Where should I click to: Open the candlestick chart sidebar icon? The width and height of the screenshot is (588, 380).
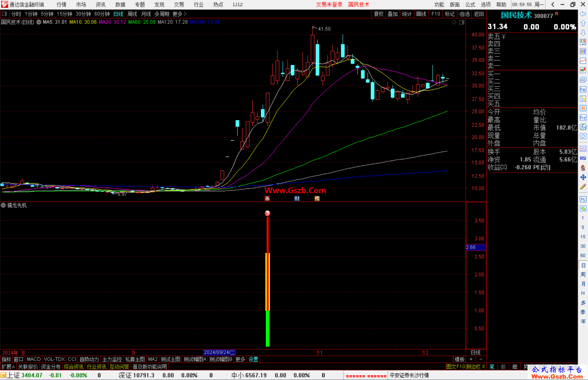click(x=583, y=70)
